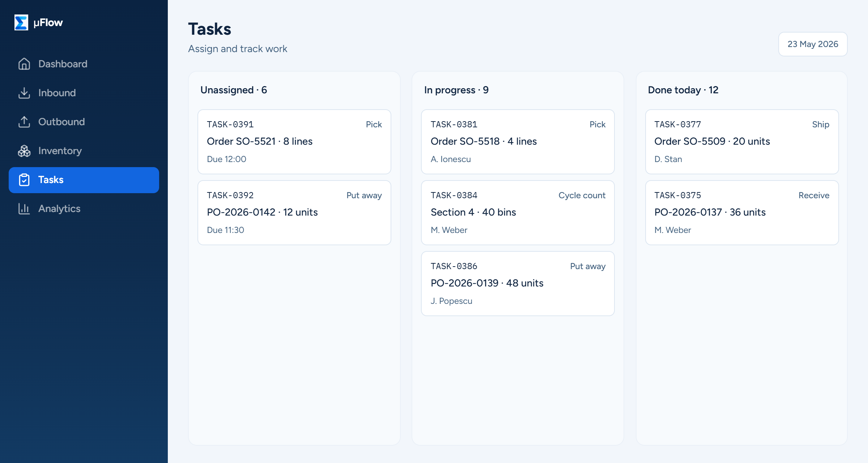
Task: Click the Cycle count type label
Action: click(582, 195)
